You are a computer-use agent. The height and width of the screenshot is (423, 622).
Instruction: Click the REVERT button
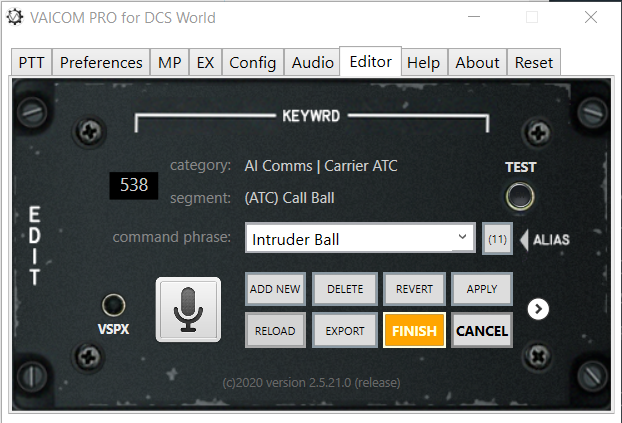coord(414,289)
